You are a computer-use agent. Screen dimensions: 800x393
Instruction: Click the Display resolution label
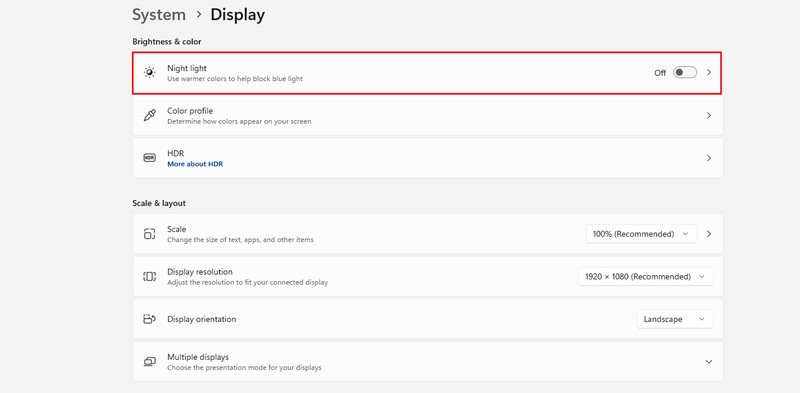point(199,272)
